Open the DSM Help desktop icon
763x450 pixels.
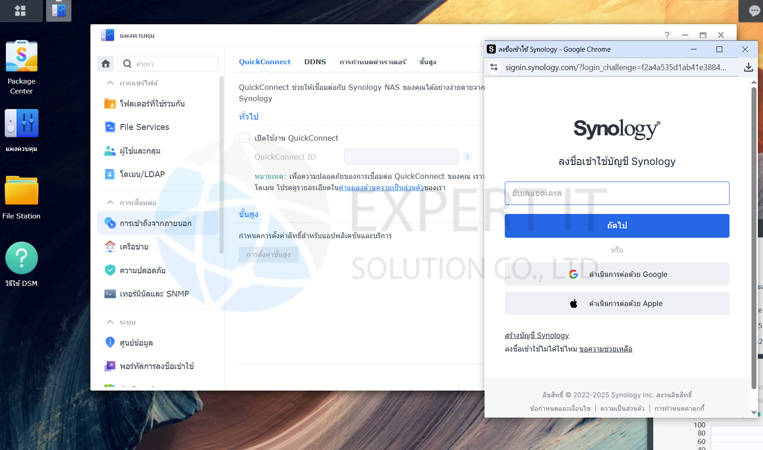tap(21, 265)
